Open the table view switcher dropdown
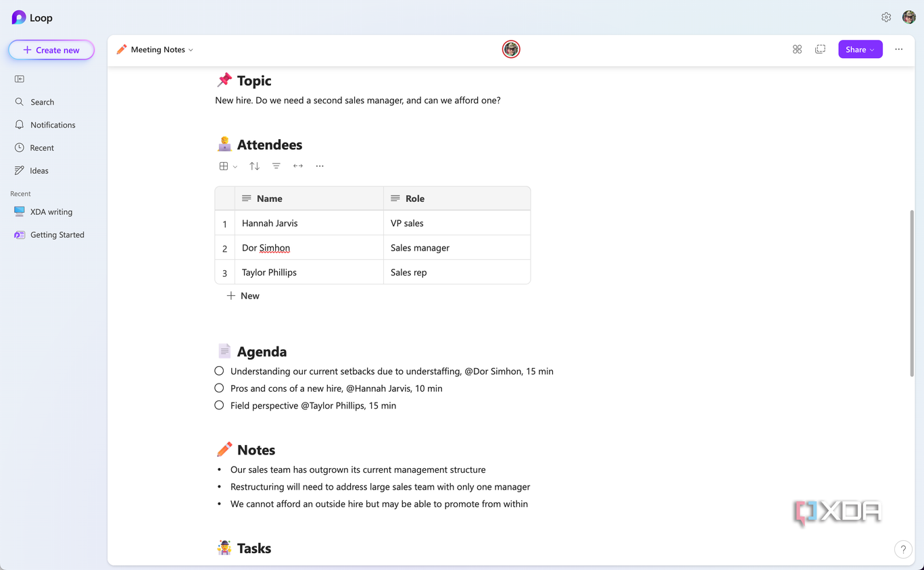This screenshot has height=570, width=924. pos(228,166)
